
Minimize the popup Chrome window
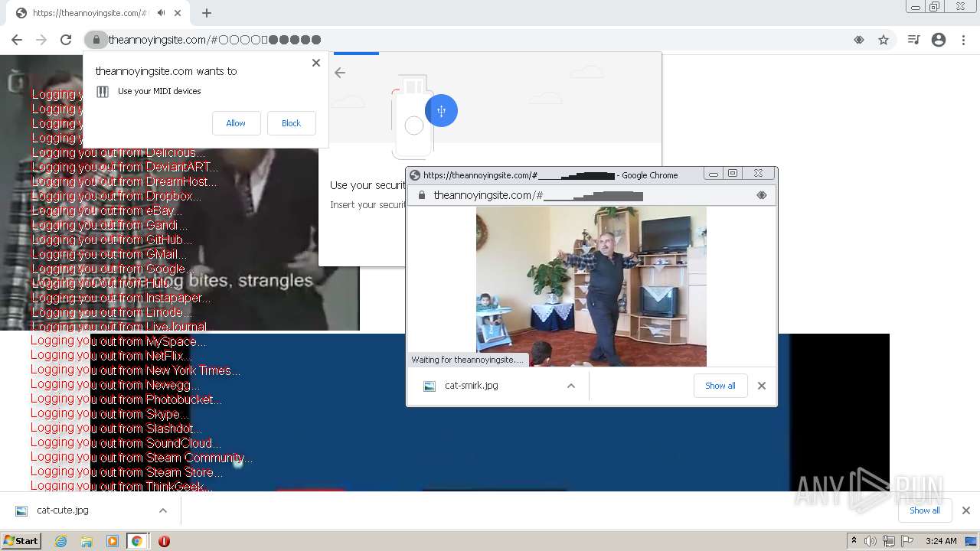click(x=714, y=174)
